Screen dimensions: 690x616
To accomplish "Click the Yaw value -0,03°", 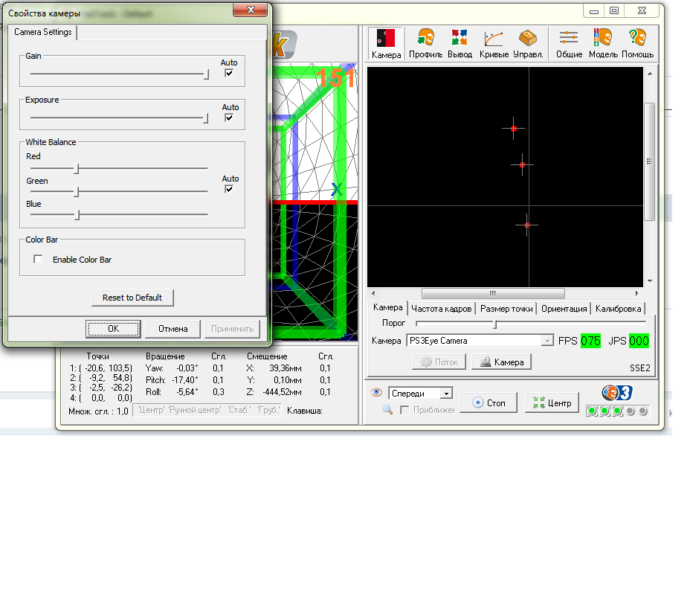I will click(187, 368).
